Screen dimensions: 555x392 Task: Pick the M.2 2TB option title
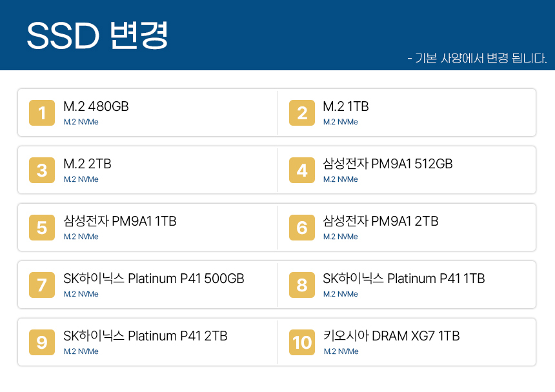(87, 164)
